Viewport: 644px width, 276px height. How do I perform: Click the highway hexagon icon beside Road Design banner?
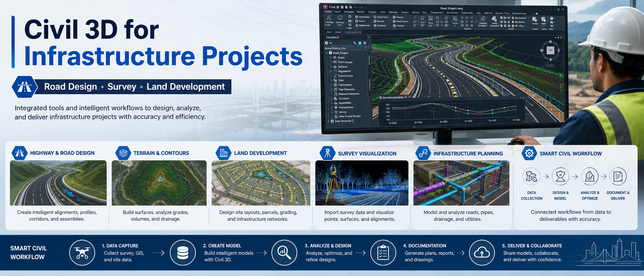tap(25, 87)
